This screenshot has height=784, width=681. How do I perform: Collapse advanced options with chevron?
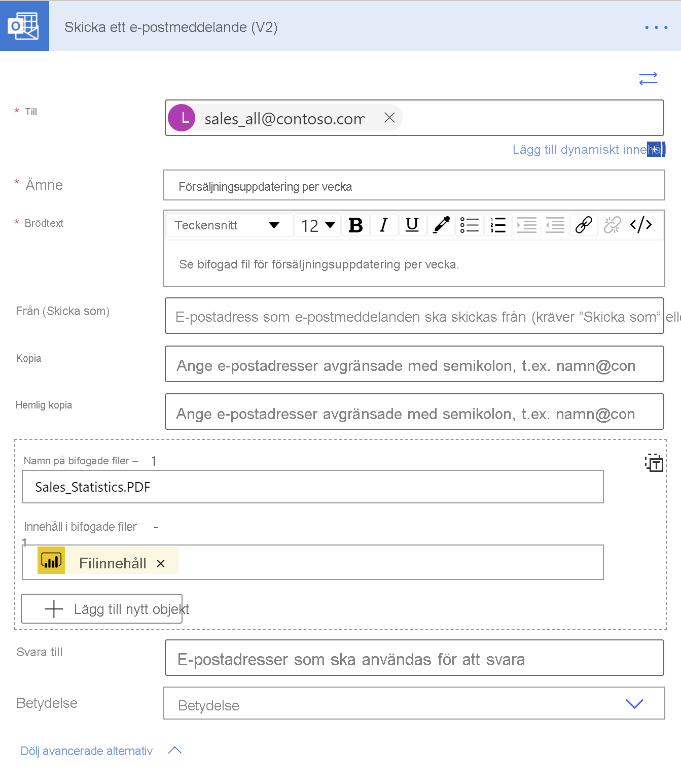(x=175, y=751)
